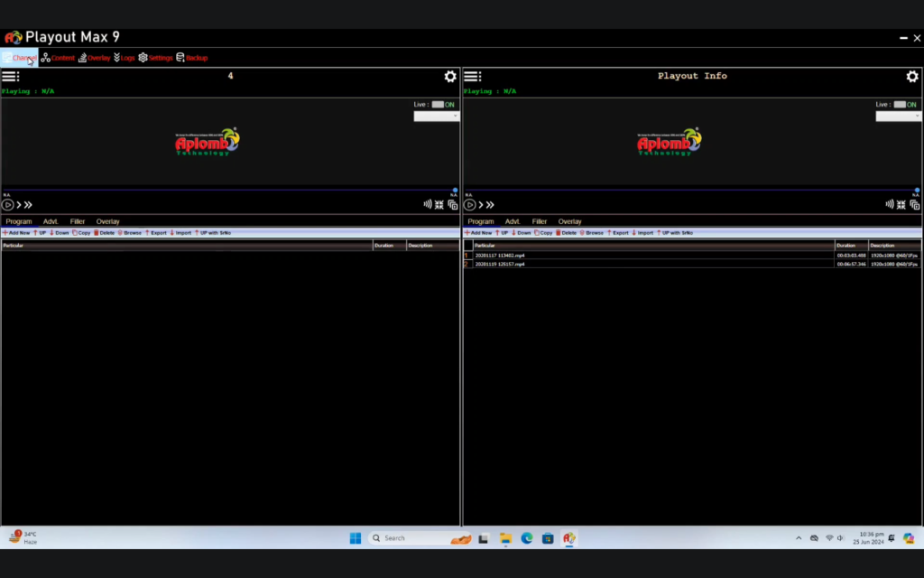
Task: Click Delete in Playout Info playlist toolbar
Action: pos(566,233)
